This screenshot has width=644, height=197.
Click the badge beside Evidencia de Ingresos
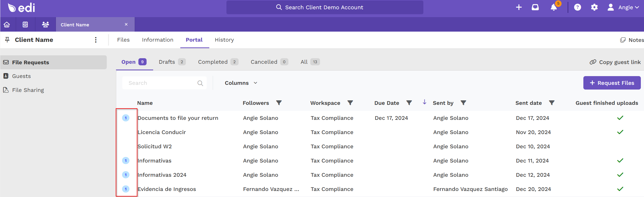click(x=126, y=189)
